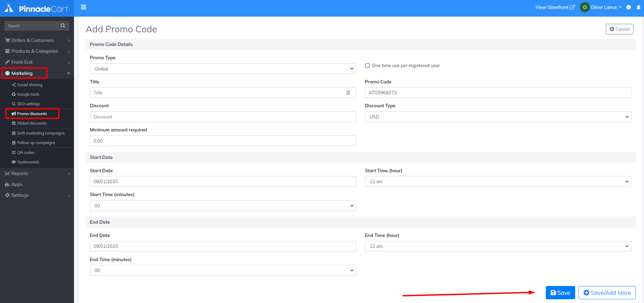Click the Orders & Customers cart icon
The height and width of the screenshot is (303, 644).
(x=7, y=40)
